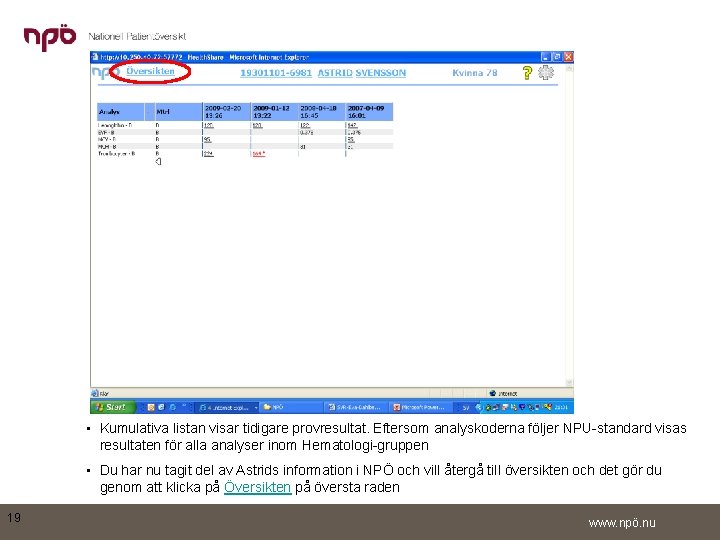
Task: Open patient ID link 19301101-6981
Action: pyautogui.click(x=276, y=73)
